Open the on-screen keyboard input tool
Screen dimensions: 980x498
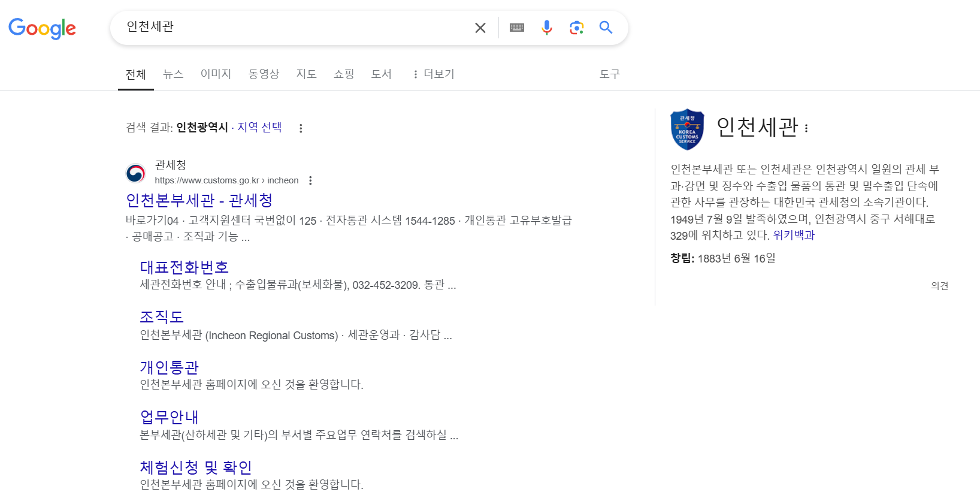[x=517, y=28]
